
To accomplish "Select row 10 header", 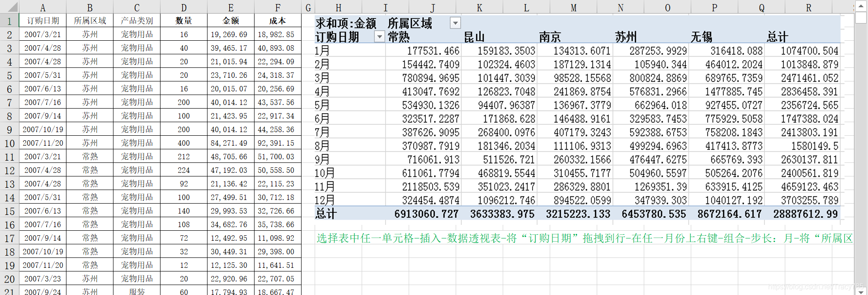I will click(x=9, y=143).
